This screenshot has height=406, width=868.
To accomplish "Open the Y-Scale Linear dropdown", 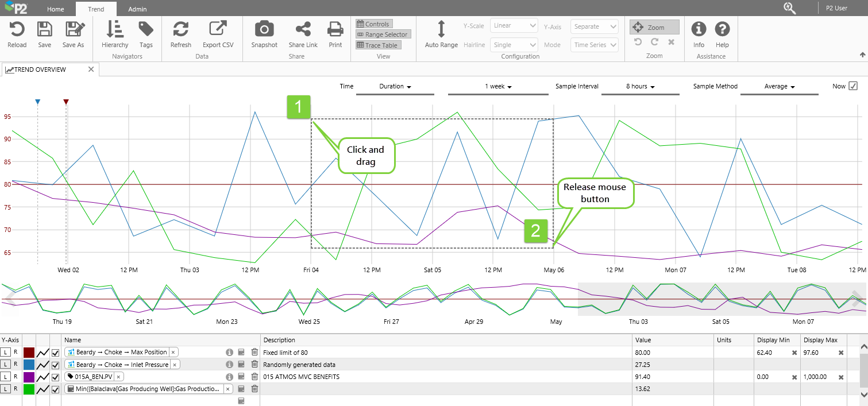I will click(514, 26).
